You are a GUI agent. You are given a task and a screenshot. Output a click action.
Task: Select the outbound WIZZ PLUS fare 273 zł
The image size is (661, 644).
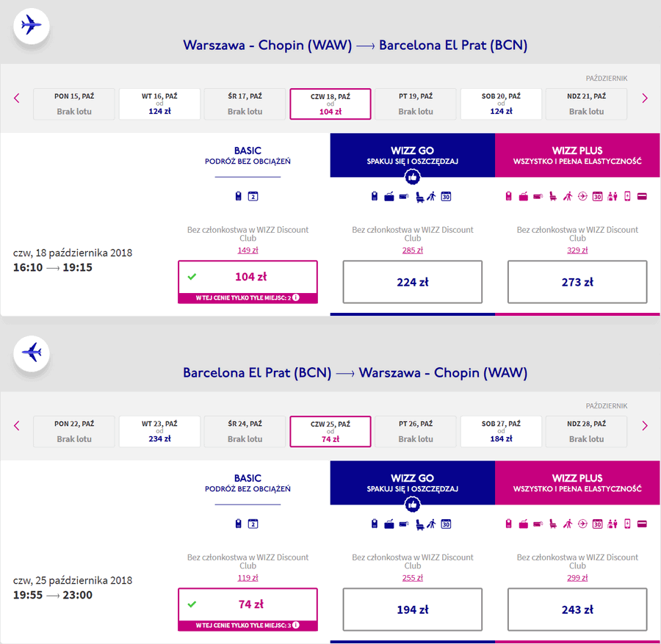[x=577, y=281]
